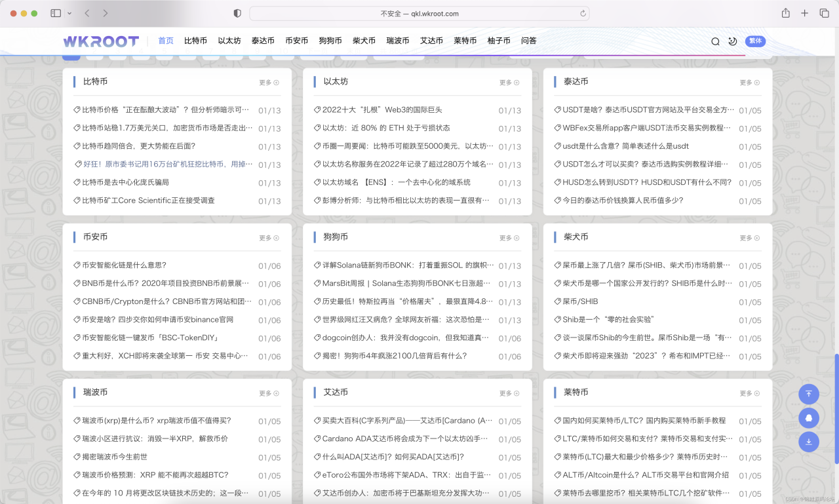Toggle dark mode with the moon icon
This screenshot has width=839, height=504.
[x=733, y=41]
